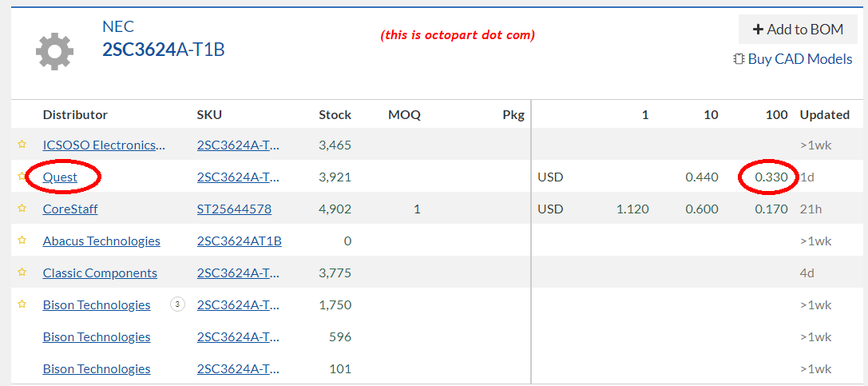
Task: Open the Classic Components distributor link
Action: pos(100,273)
